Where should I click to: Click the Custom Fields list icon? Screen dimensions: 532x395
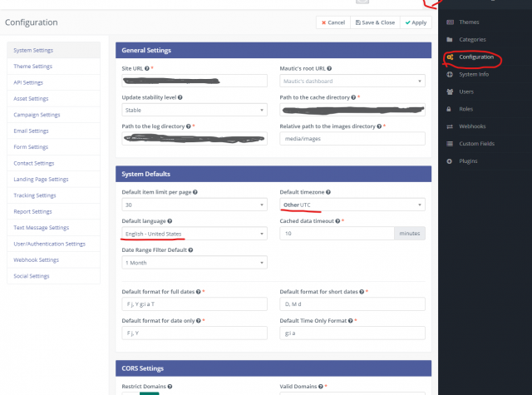(450, 143)
